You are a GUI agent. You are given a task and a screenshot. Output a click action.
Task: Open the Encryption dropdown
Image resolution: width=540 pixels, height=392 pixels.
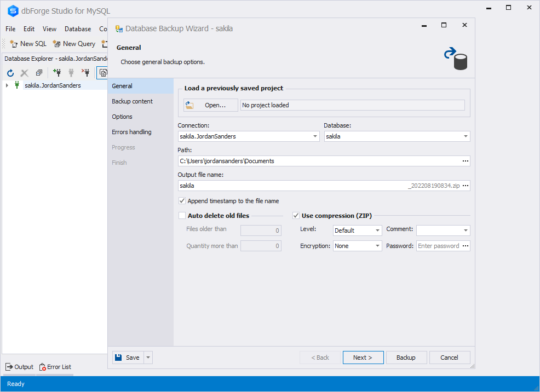[x=377, y=246]
